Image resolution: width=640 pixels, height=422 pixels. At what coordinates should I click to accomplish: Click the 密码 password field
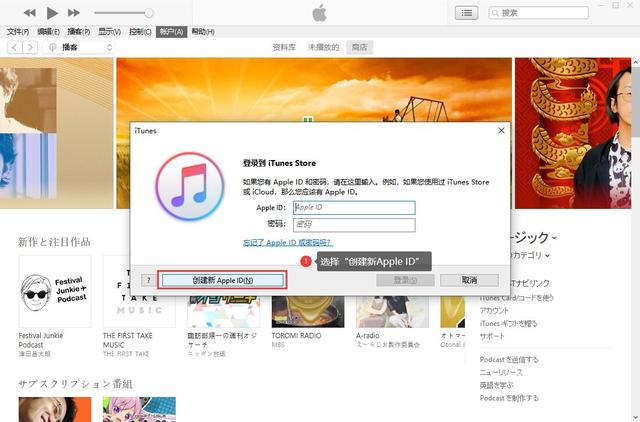pyautogui.click(x=354, y=224)
